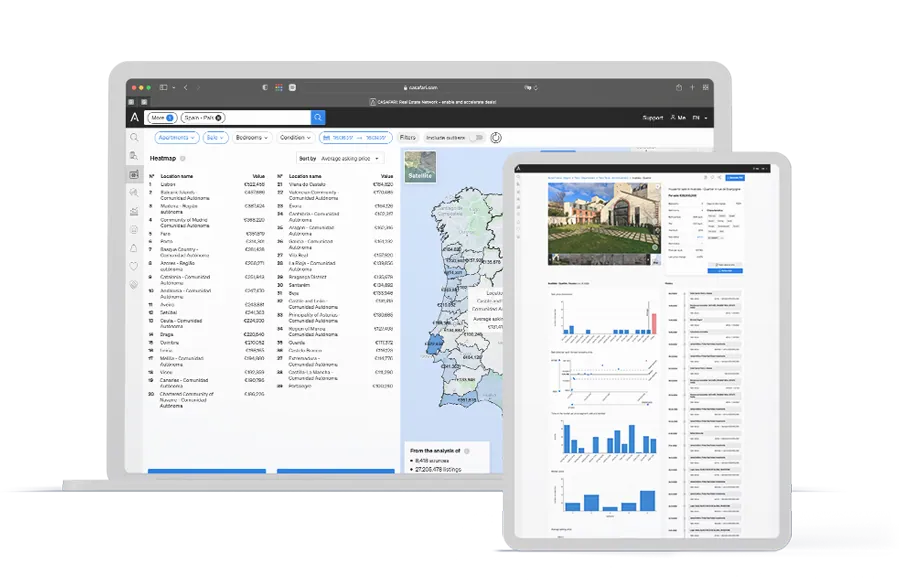Select the Braga row in the heatmap list

coord(207,334)
